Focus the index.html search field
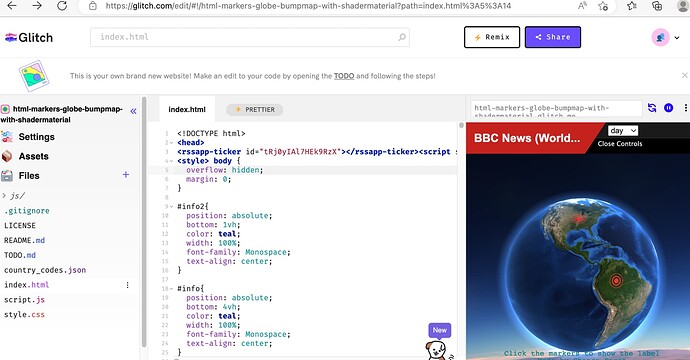Screen dimensions: 690x360 pos(250,37)
